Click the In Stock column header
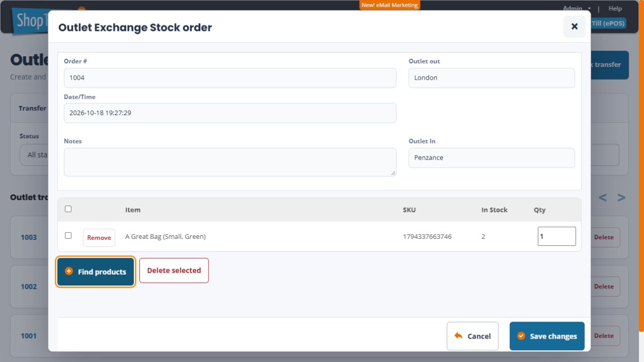This screenshot has width=644, height=362. tap(494, 210)
